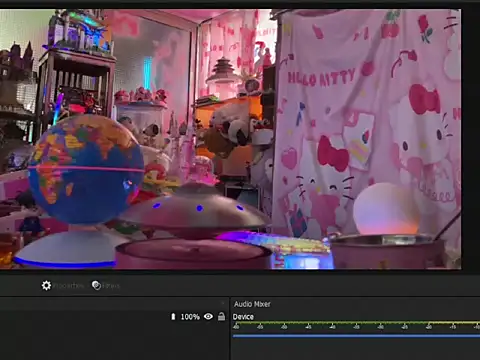Toggle the source lock icon
Image resolution: width=480 pixels, height=360 pixels.
(x=221, y=316)
